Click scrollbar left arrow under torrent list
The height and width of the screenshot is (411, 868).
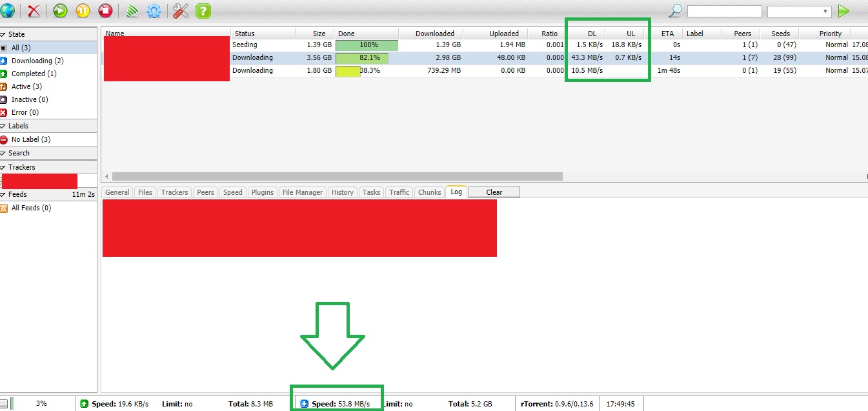tap(106, 176)
